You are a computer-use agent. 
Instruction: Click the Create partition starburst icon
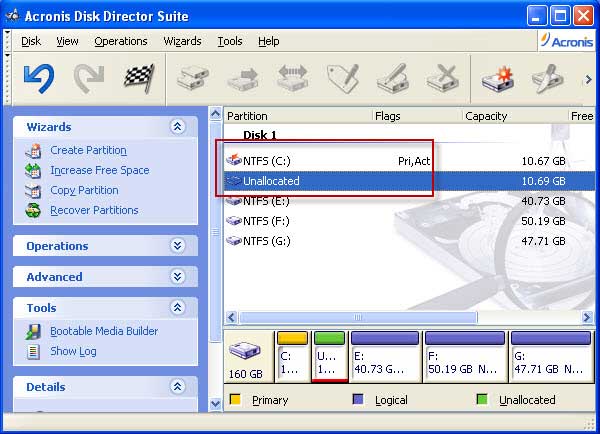point(497,78)
